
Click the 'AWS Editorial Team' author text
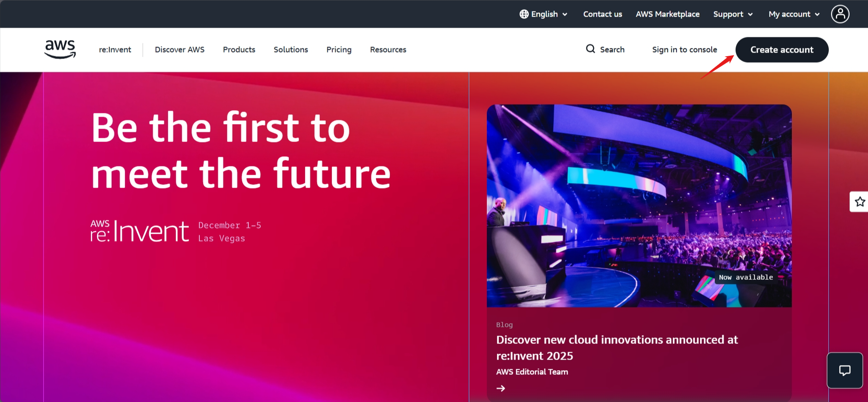coord(532,372)
